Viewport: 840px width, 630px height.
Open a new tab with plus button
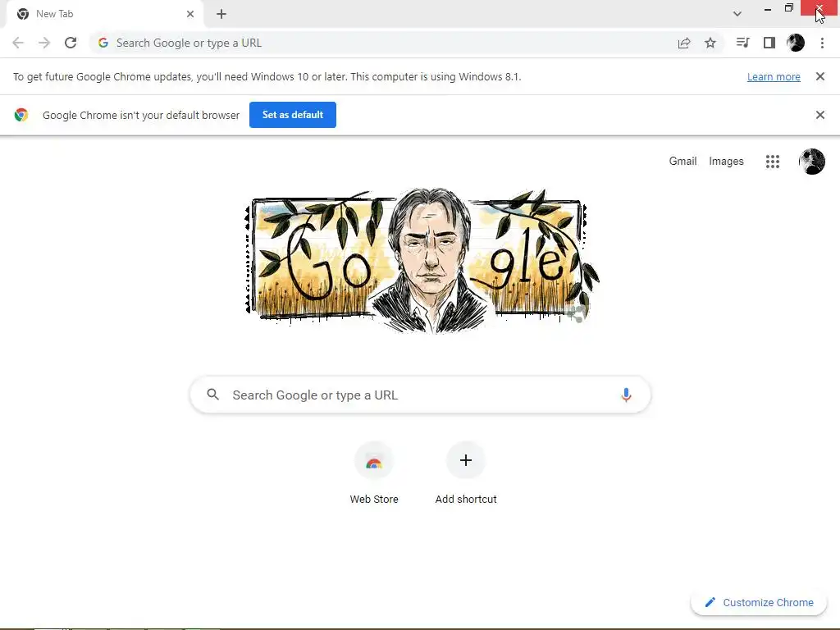coord(221,14)
